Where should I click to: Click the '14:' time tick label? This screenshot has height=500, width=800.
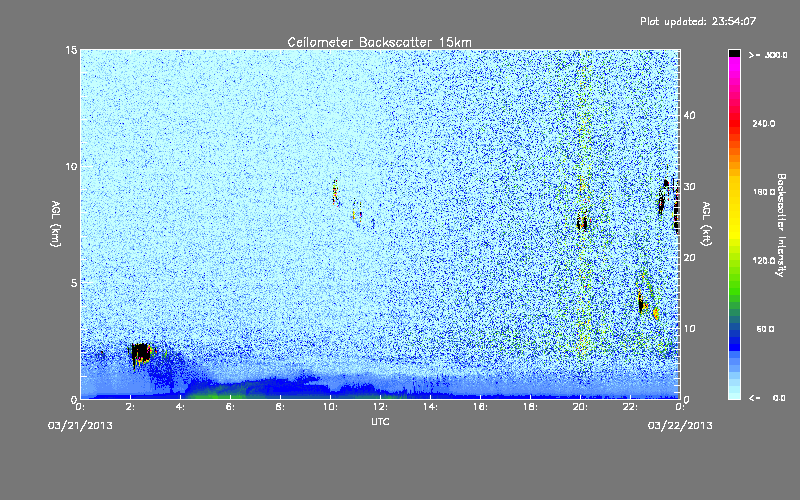430,407
